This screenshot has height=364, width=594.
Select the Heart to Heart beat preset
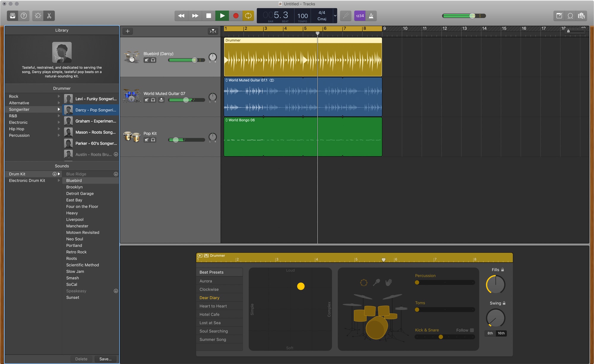213,306
